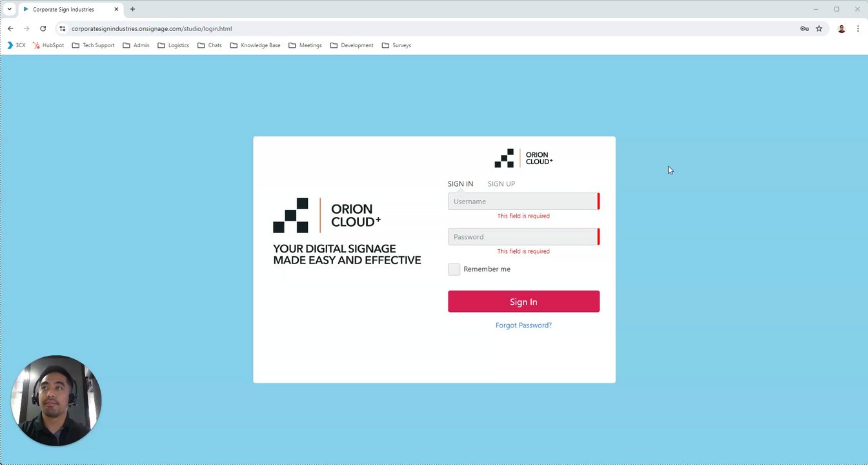Open Meetings bookmarks folder
Image resolution: width=868 pixels, height=465 pixels.
pos(305,45)
